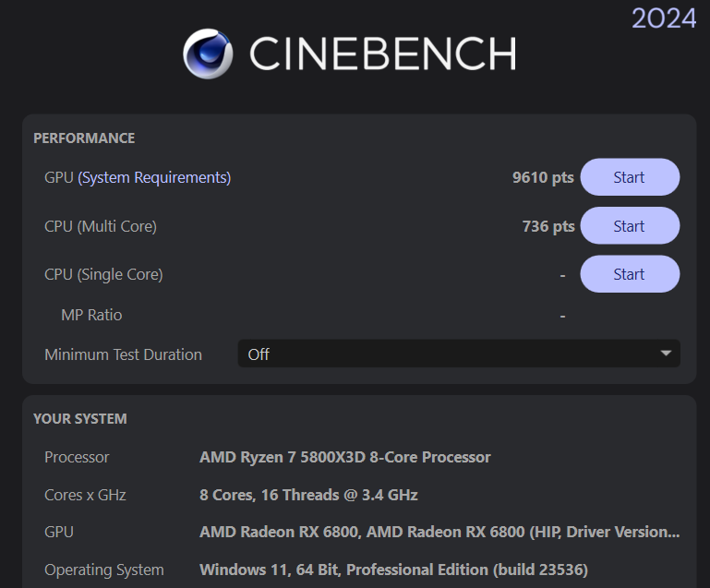Click the Cinebench sphere logo icon
This screenshot has width=710, height=588.
coord(210,54)
